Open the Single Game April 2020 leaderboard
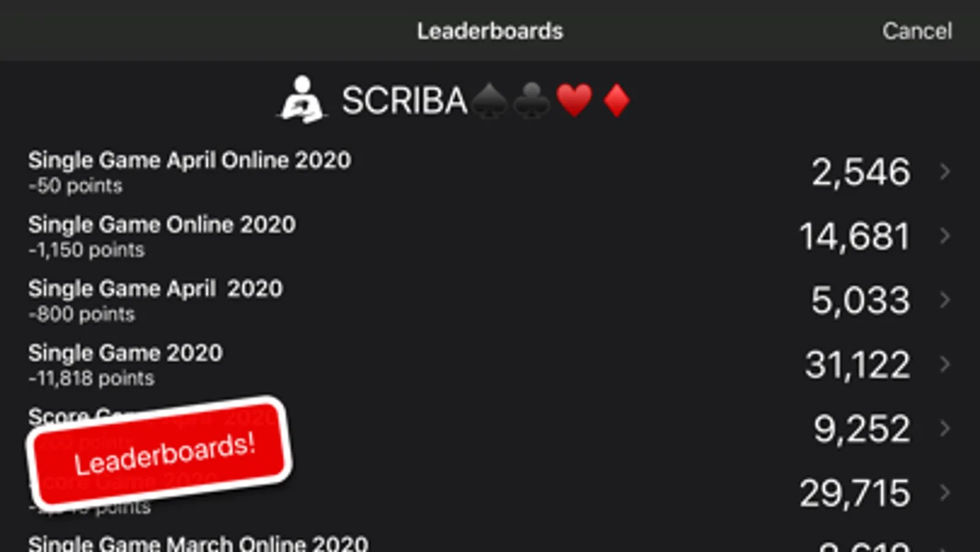Viewport: 980px width, 552px height. (x=490, y=301)
